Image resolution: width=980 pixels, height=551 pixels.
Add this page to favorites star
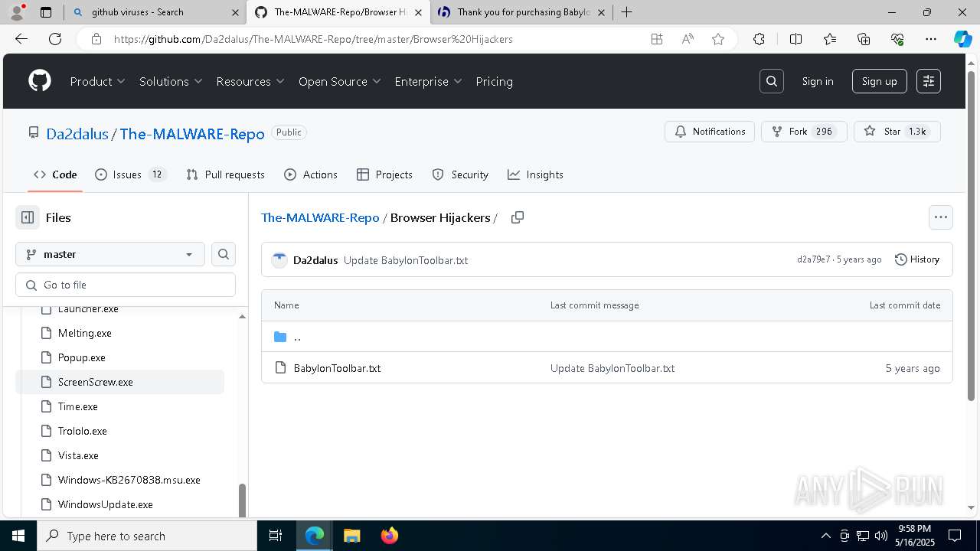tap(718, 39)
